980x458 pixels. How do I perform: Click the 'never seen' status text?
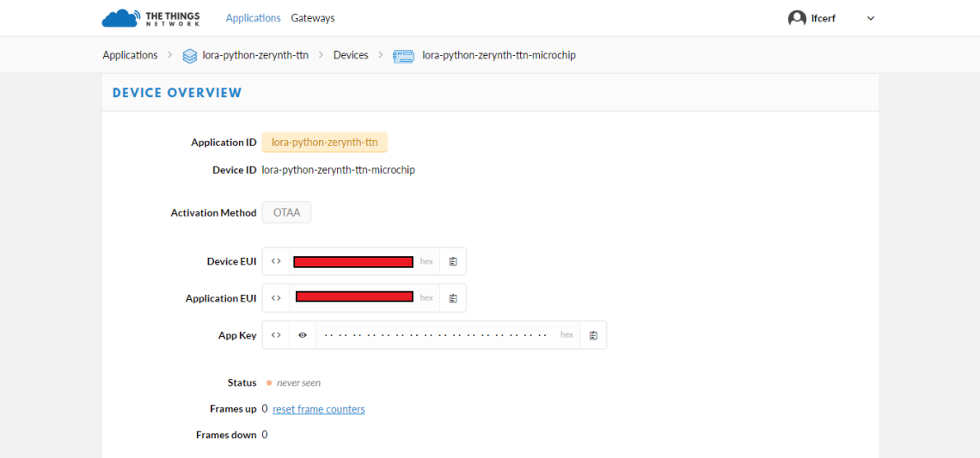point(299,382)
